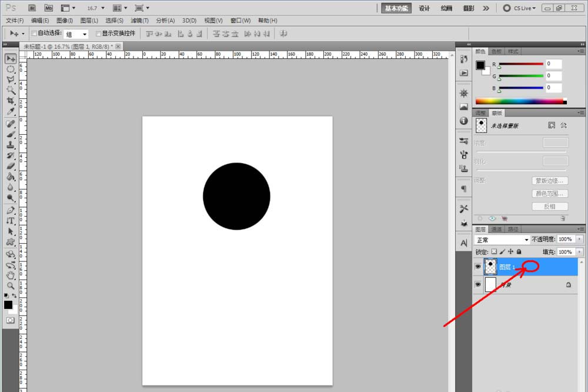The height and width of the screenshot is (392, 588).
Task: Click the R value input field
Action: click(553, 64)
